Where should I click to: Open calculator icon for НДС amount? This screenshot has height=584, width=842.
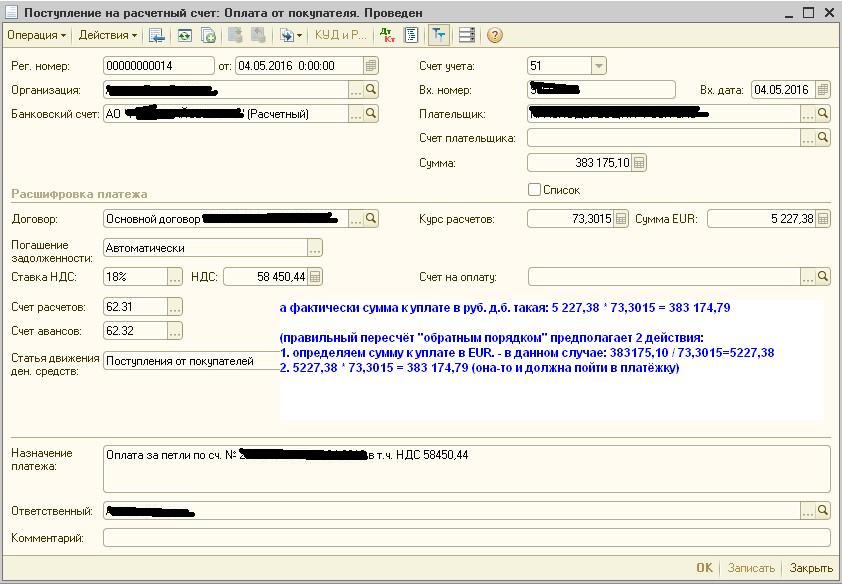click(x=315, y=277)
